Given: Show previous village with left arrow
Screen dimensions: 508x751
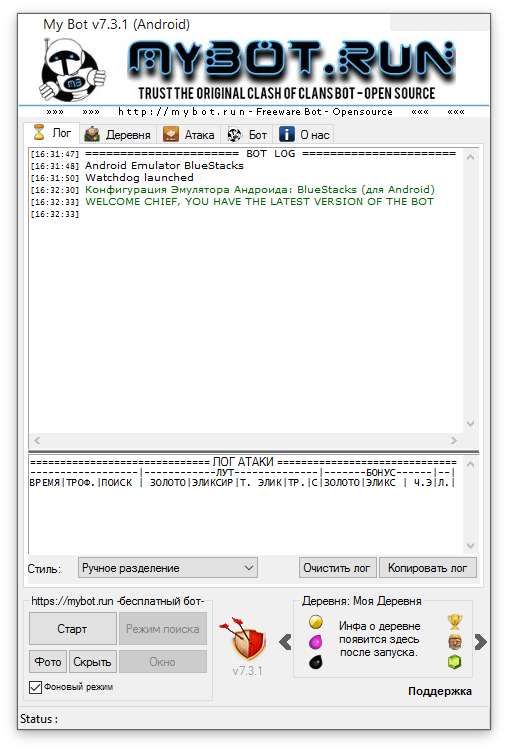Looking at the screenshot, I should pos(285,642).
